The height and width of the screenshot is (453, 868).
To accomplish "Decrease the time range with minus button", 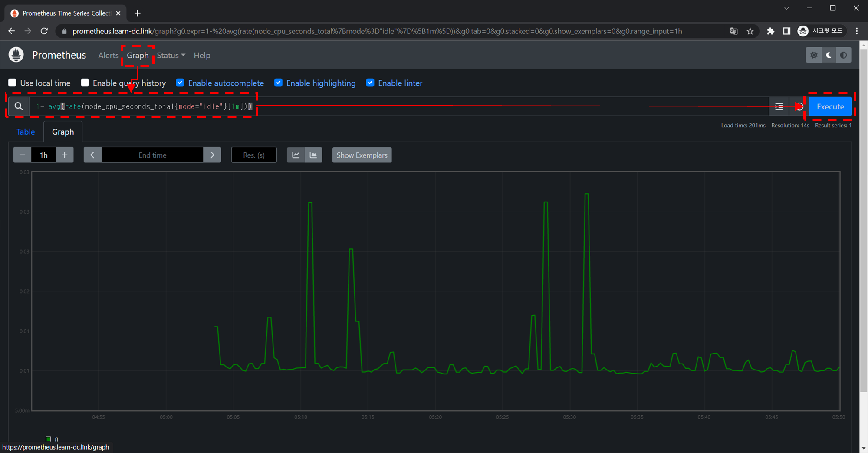I will click(x=22, y=155).
